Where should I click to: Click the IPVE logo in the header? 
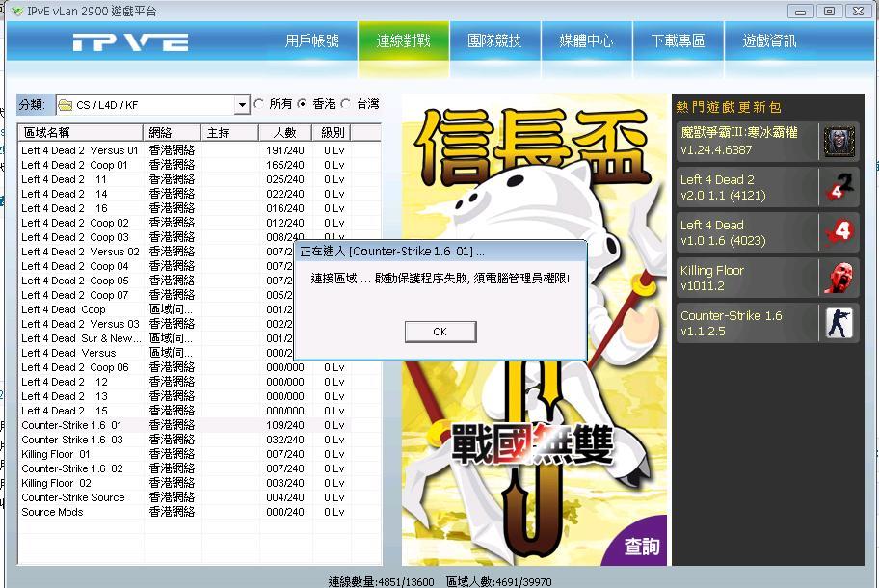coord(130,42)
